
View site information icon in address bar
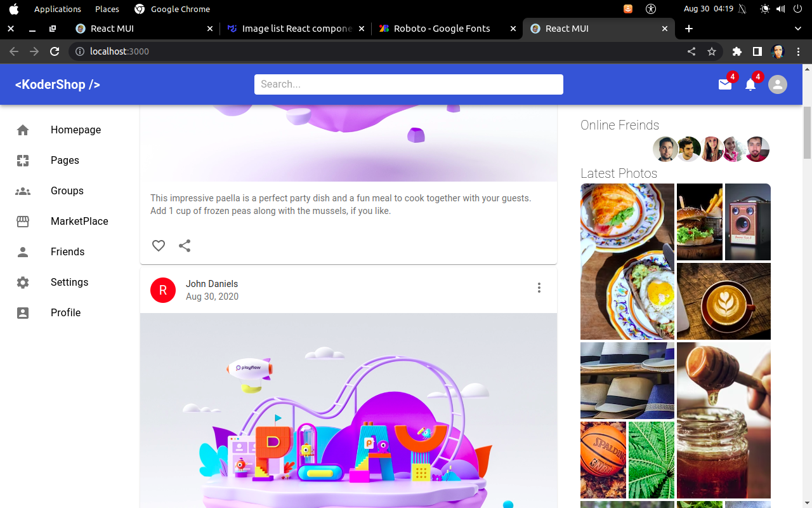click(80, 51)
